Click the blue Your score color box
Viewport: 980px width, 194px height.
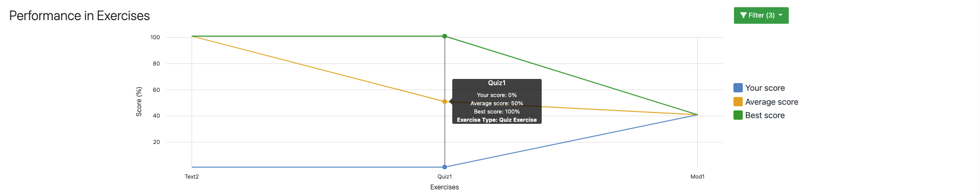pyautogui.click(x=738, y=88)
